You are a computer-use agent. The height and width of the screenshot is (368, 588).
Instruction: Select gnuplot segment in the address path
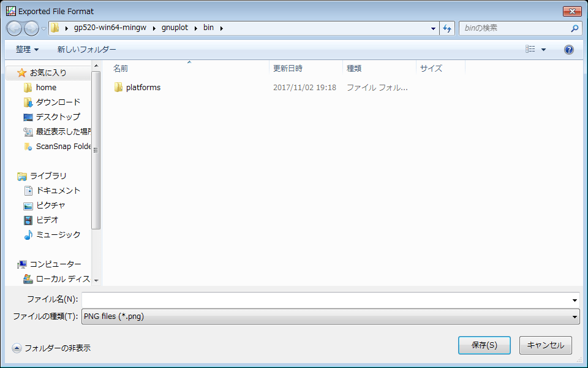coord(175,28)
